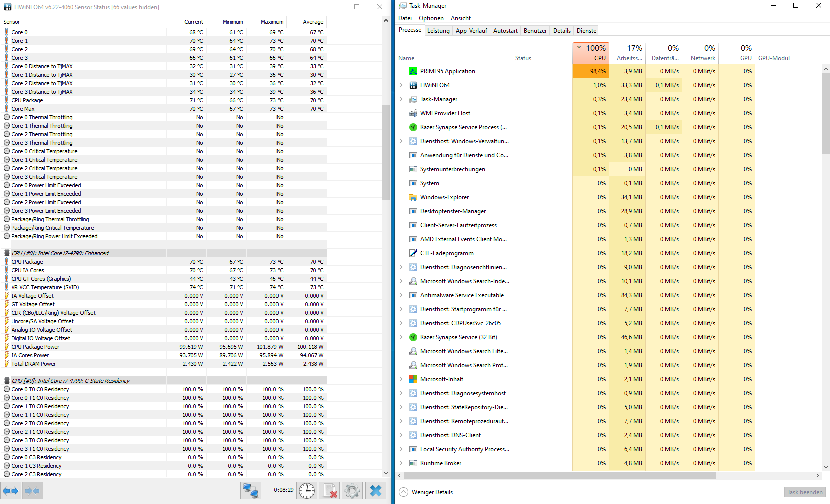Sort processes by the CPU column header

[591, 53]
